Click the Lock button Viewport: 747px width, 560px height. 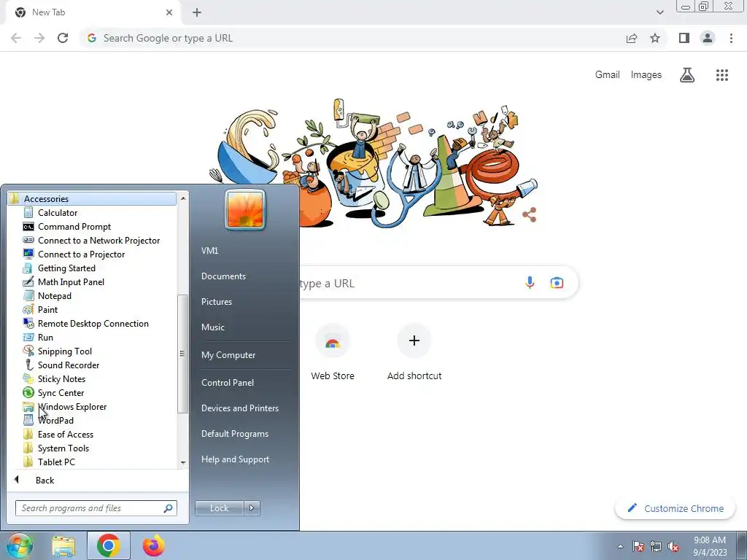tap(219, 508)
